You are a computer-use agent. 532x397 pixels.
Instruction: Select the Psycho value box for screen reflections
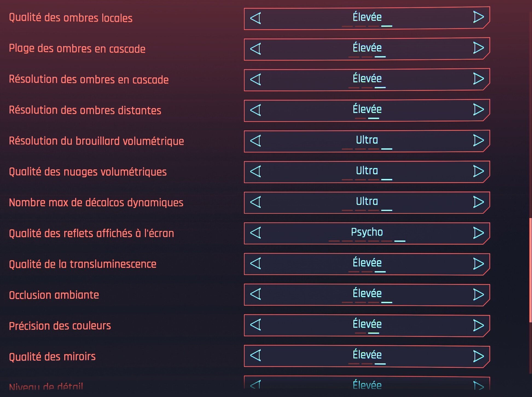coord(367,232)
